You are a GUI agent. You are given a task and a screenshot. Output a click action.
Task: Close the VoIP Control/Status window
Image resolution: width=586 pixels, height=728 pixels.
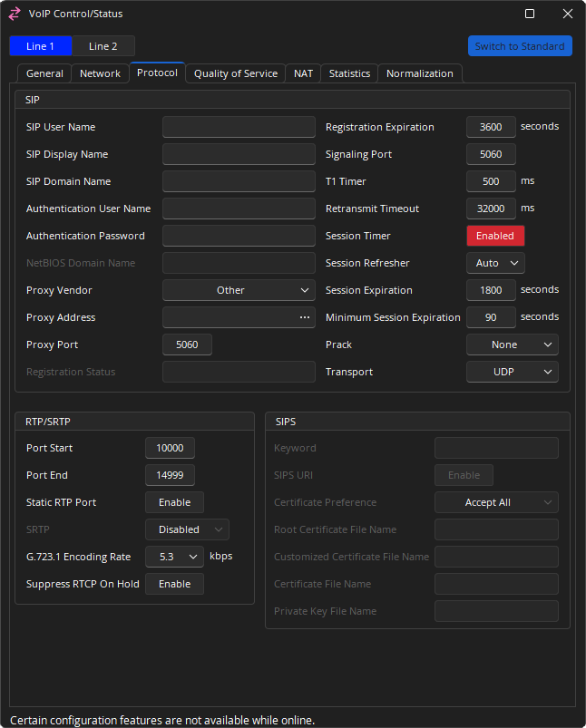coord(567,14)
